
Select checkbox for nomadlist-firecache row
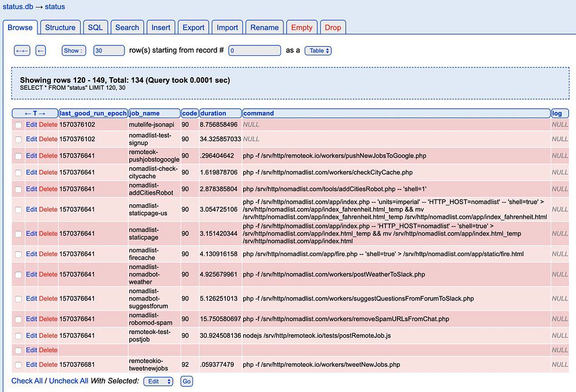click(18, 254)
